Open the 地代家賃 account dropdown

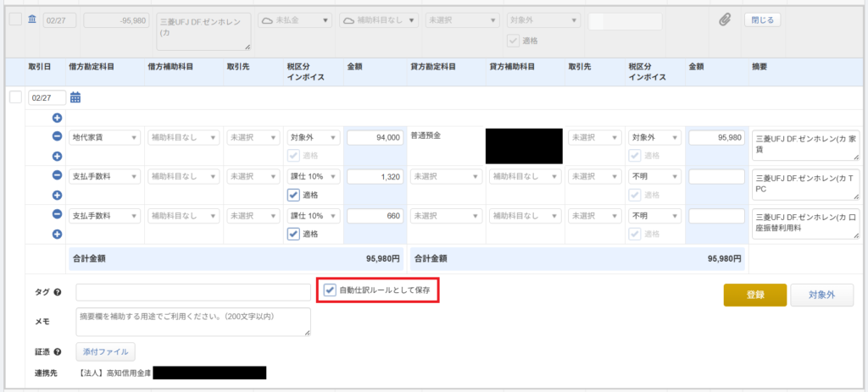pos(105,138)
